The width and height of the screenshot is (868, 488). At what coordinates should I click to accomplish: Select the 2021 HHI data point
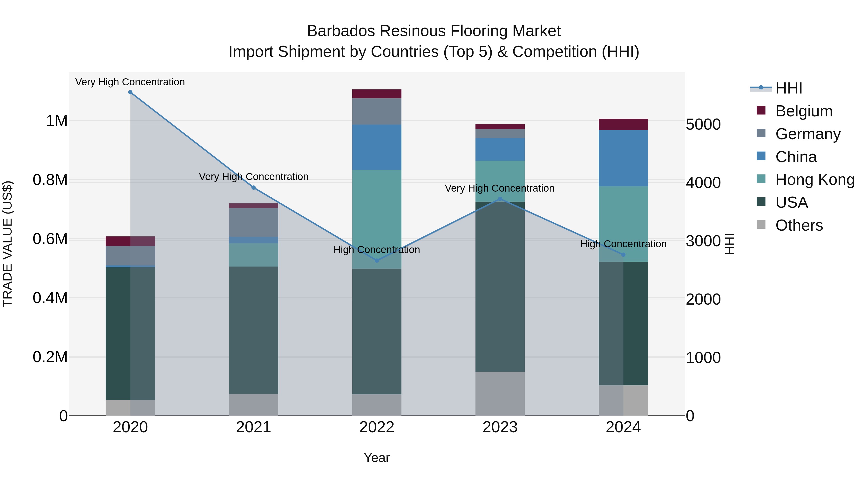click(x=254, y=187)
